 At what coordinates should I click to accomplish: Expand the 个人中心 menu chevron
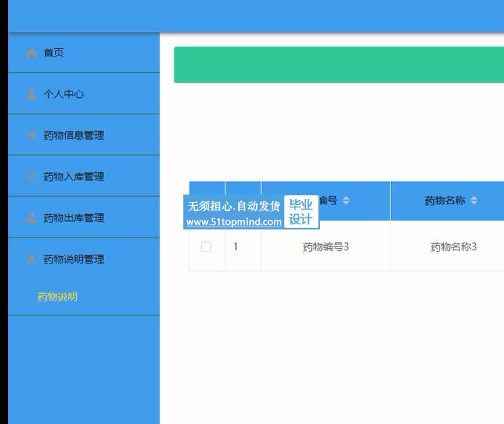[141, 92]
